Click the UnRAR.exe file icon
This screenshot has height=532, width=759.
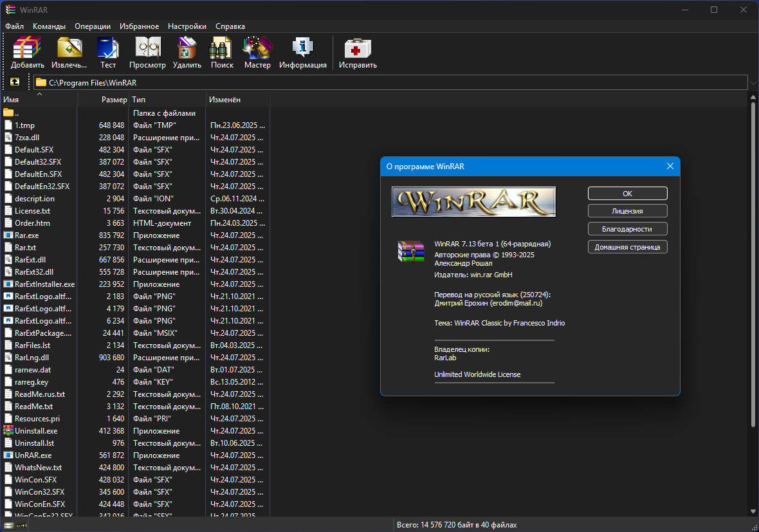pyautogui.click(x=8, y=455)
